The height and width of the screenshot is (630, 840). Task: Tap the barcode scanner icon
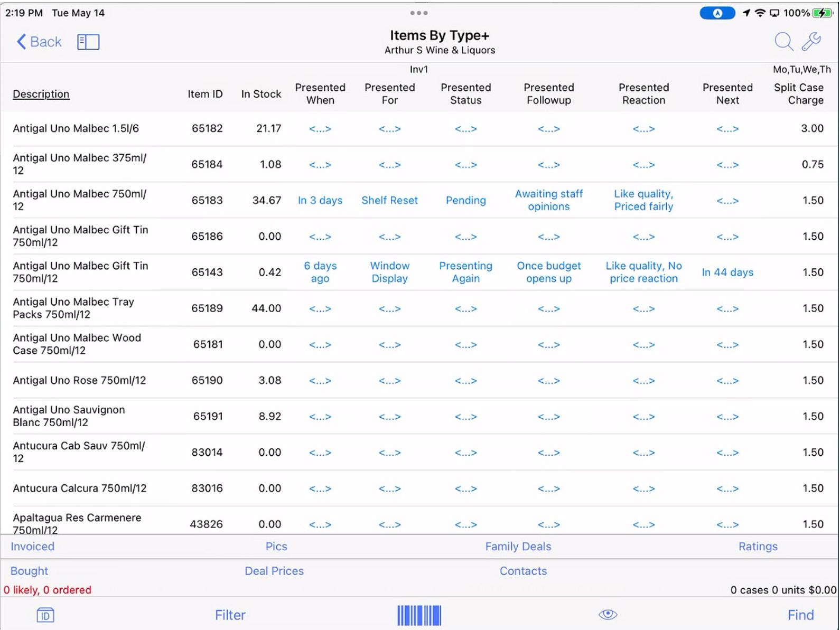419,615
